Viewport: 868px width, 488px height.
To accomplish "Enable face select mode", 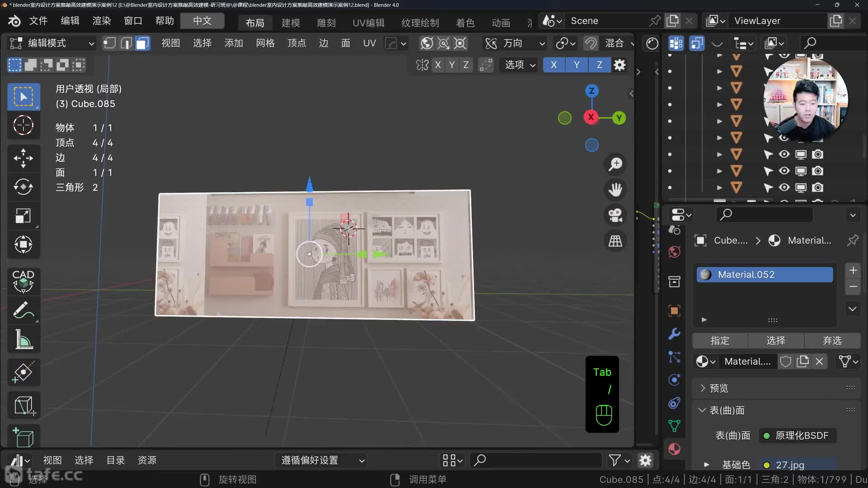I will (x=142, y=43).
